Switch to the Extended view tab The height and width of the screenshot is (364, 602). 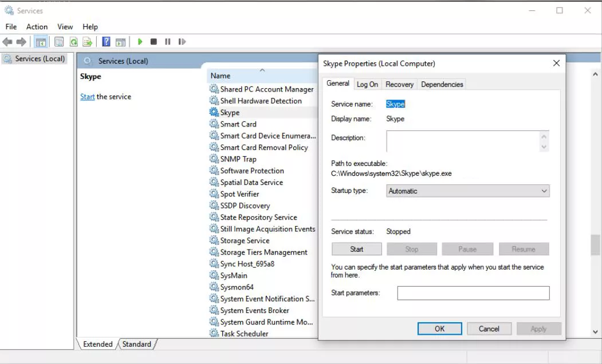97,344
